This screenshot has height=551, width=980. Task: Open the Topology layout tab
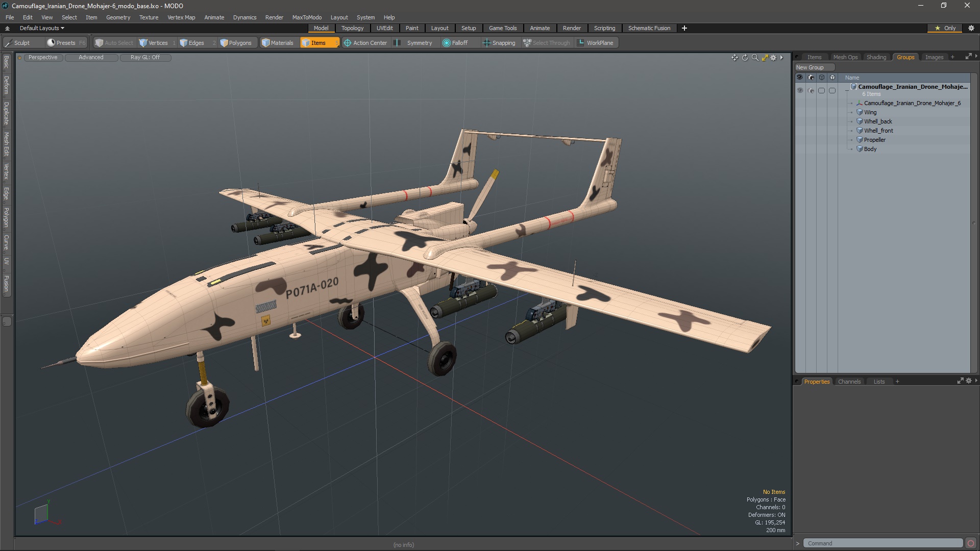352,28
